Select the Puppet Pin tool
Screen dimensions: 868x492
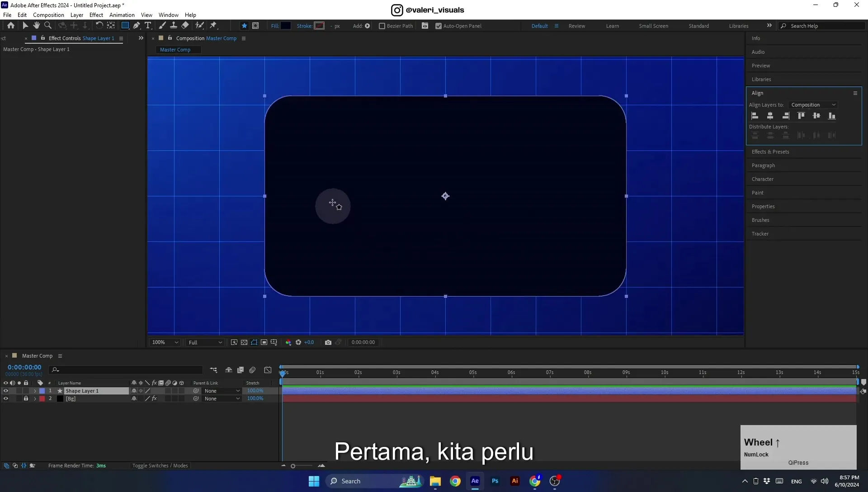(x=213, y=26)
